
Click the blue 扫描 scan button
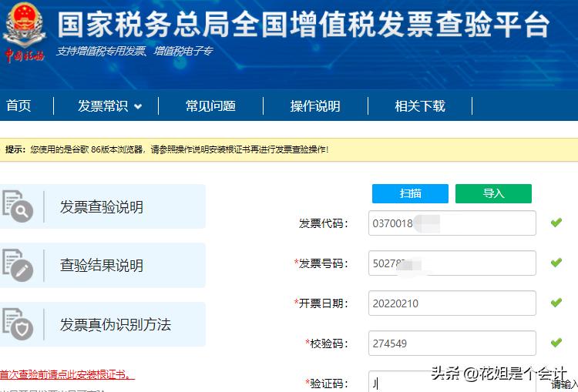coord(410,193)
